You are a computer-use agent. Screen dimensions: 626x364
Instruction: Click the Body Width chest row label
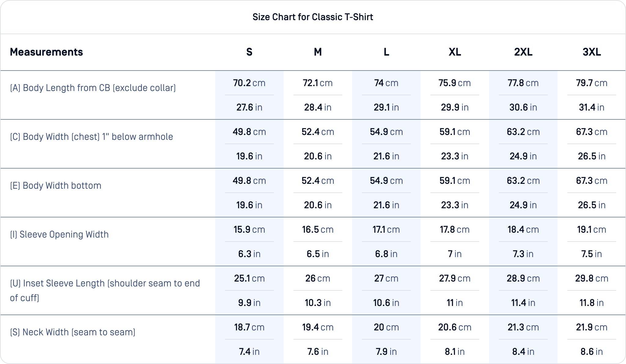[91, 137]
